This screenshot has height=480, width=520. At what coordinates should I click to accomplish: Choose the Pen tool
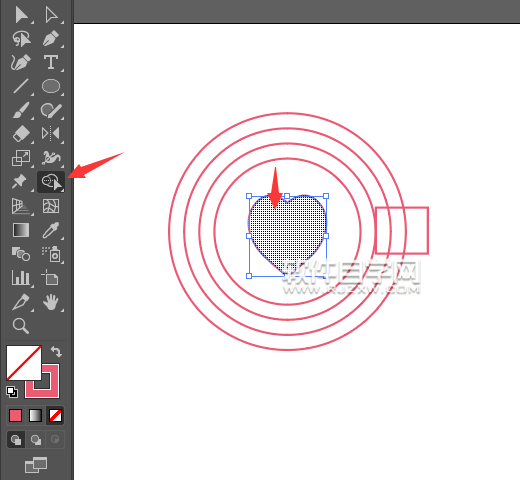(51, 38)
